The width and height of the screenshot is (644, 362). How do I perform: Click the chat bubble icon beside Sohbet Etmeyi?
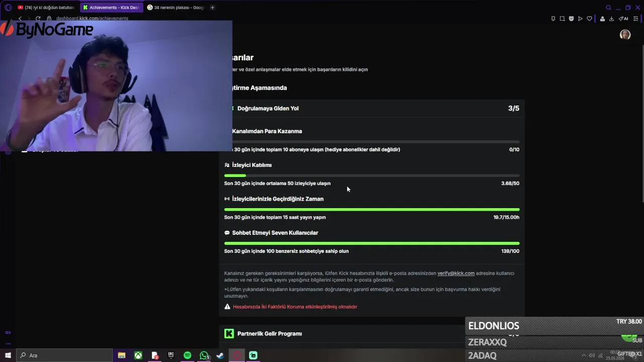pyautogui.click(x=227, y=233)
